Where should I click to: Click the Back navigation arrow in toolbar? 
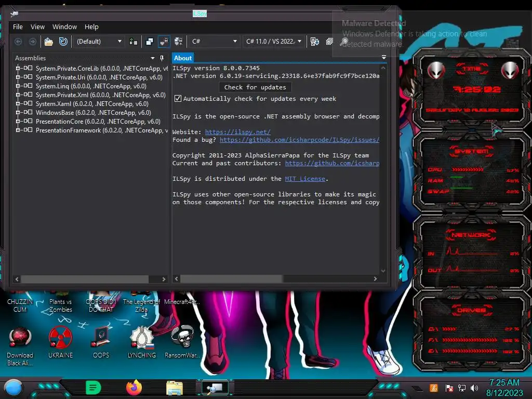tap(18, 42)
